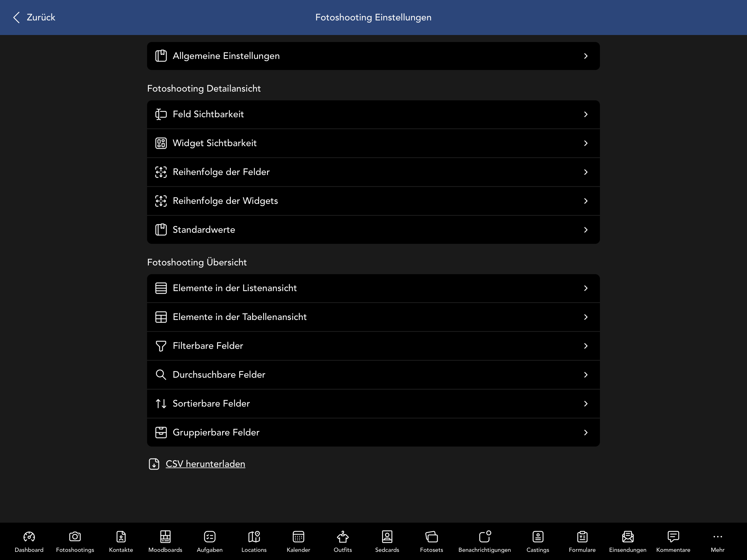Open the Dashboard tab icon

29,536
